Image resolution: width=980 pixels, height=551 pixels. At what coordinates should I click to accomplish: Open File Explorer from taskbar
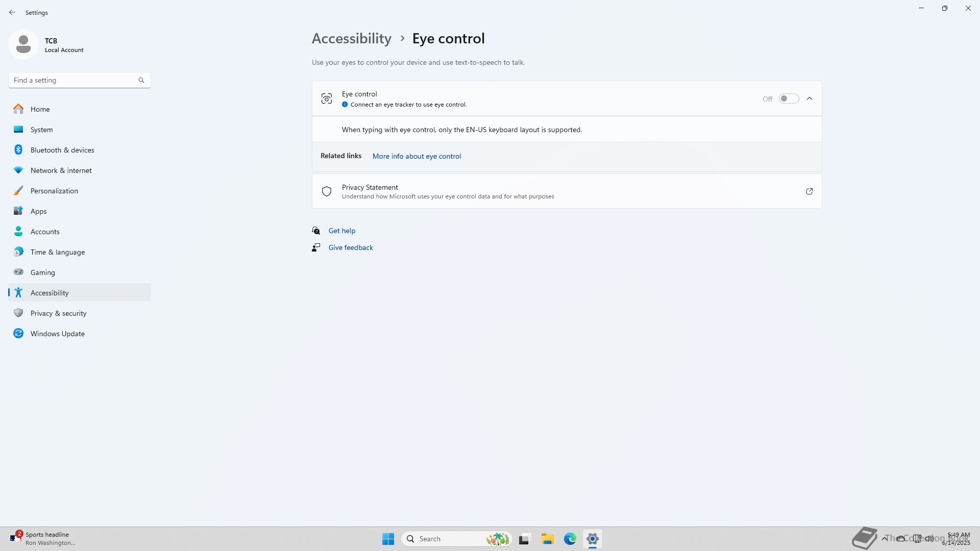(x=547, y=539)
